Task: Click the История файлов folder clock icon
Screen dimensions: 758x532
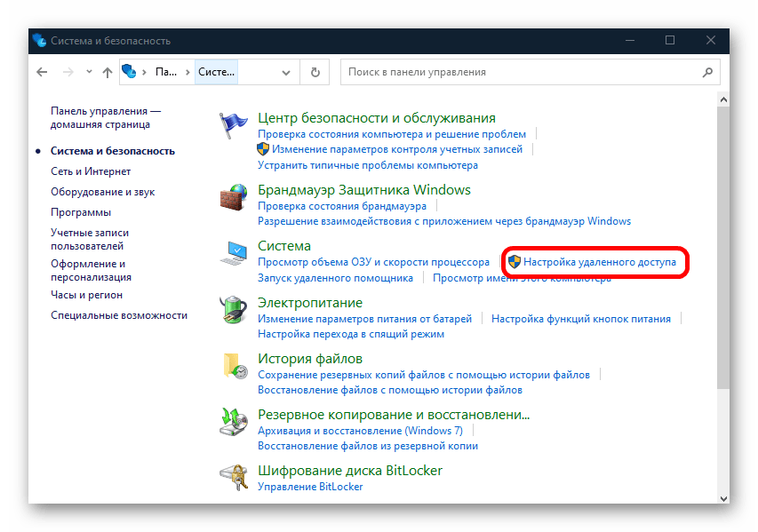Action: 235,366
